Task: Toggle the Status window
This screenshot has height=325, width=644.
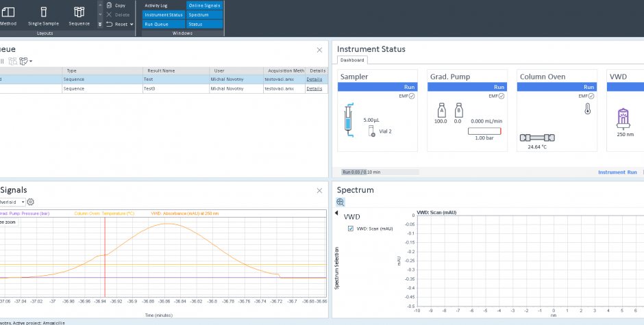Action: click(205, 24)
